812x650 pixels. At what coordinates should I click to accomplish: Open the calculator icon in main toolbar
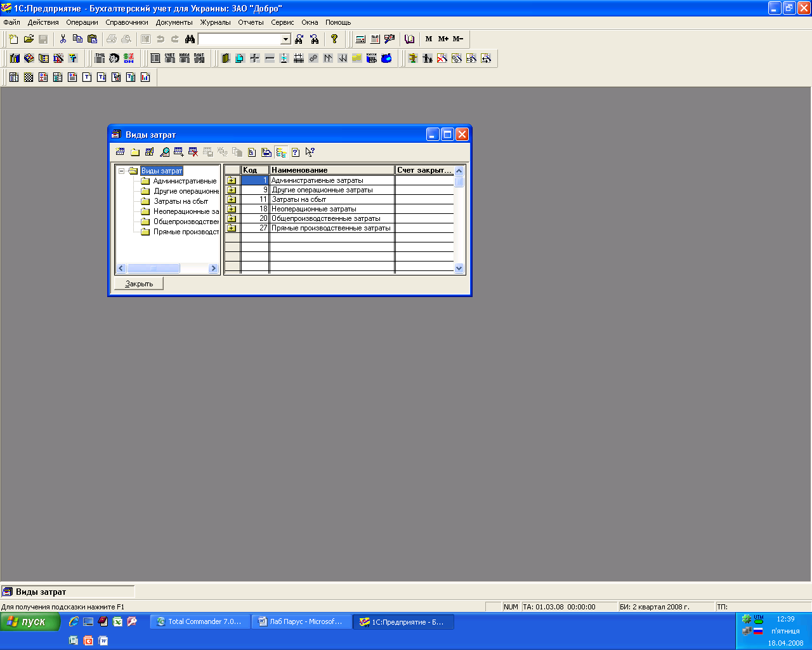(x=360, y=39)
